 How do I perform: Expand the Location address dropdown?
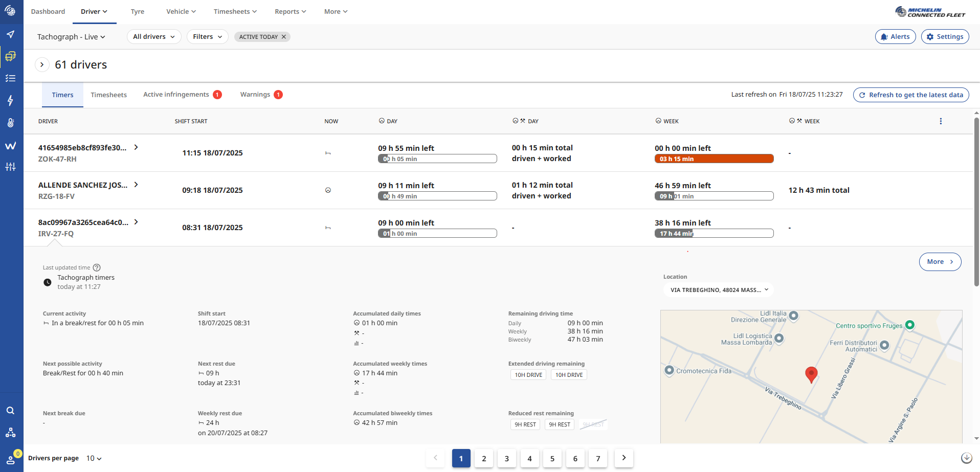719,290
